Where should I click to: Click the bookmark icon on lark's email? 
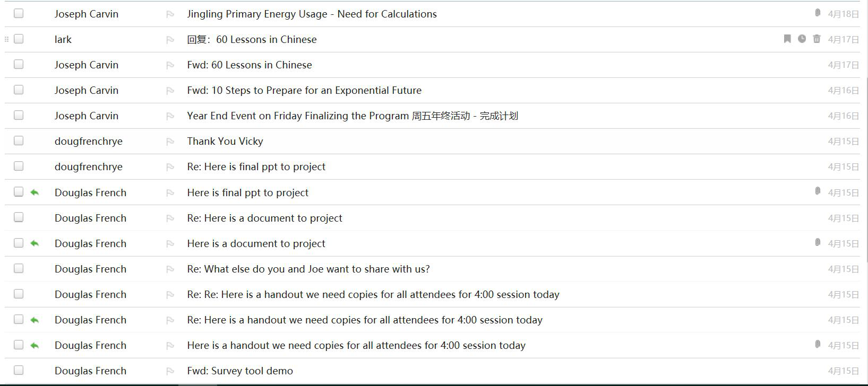787,39
